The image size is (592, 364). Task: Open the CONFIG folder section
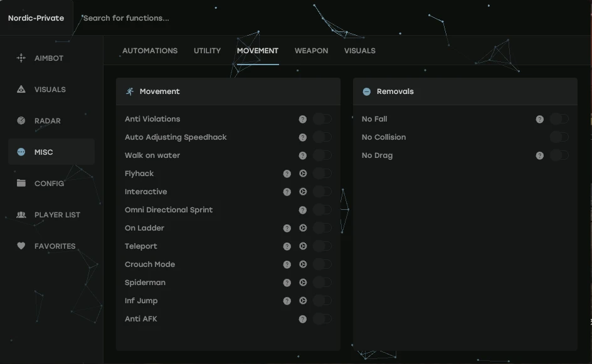51,184
